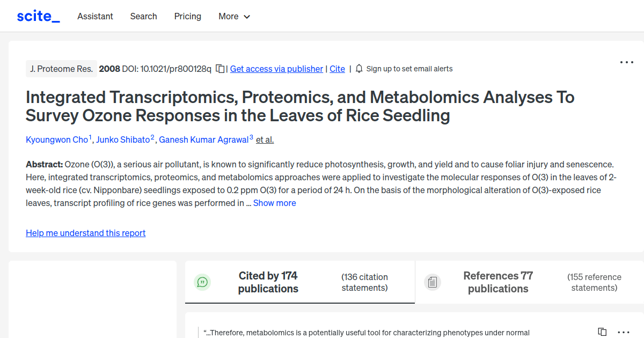Switch to the References 77 publications tab

(x=498, y=282)
